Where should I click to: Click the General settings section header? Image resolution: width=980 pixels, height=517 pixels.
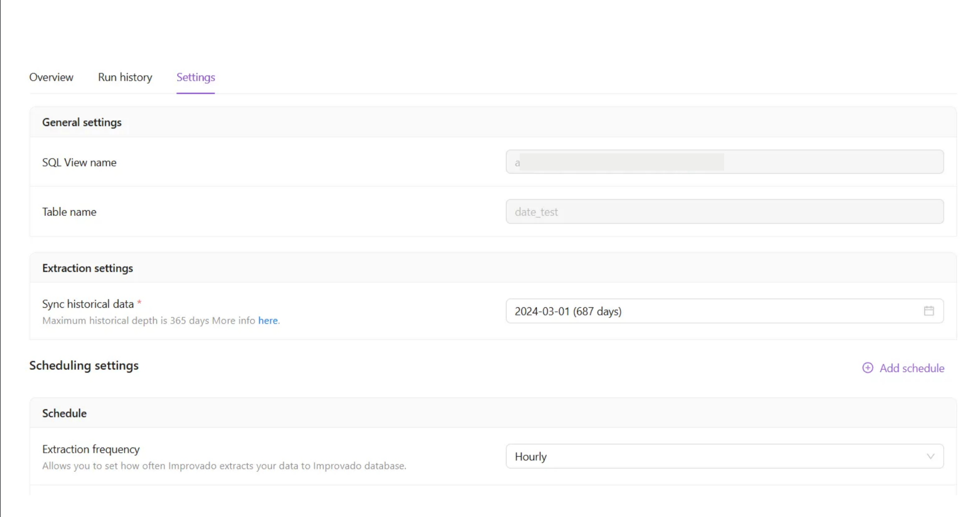click(x=82, y=122)
